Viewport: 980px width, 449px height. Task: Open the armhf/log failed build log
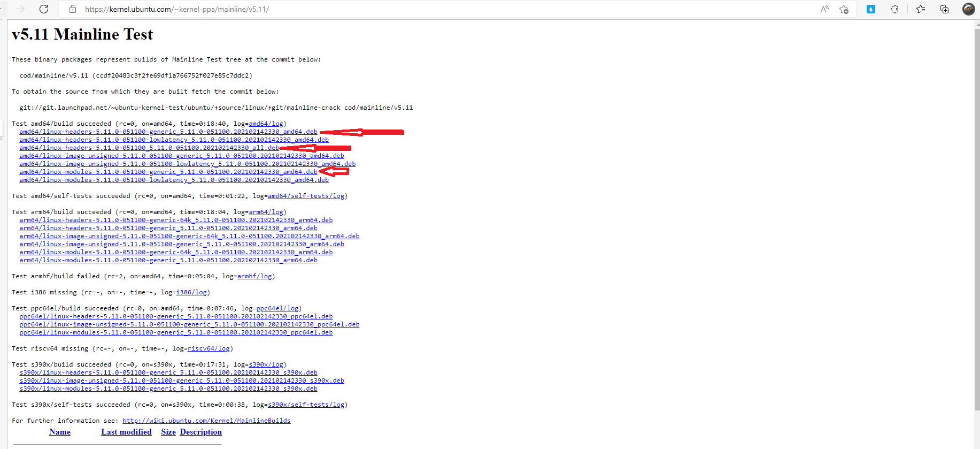254,276
